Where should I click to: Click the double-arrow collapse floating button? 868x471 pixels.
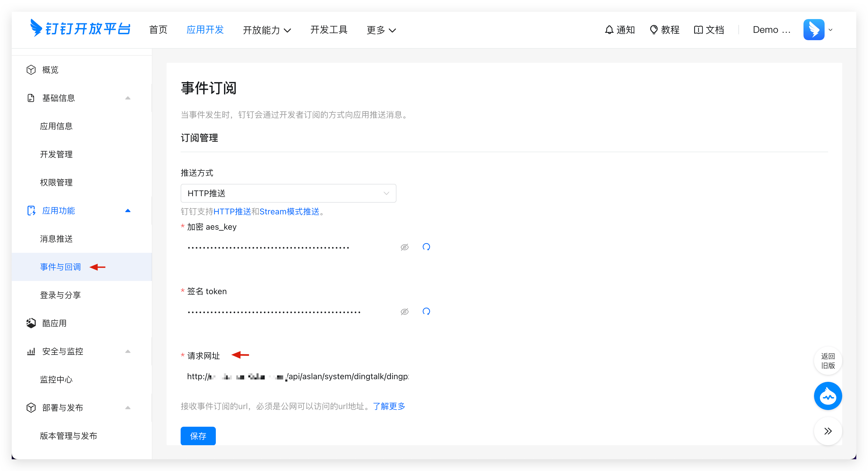828,431
